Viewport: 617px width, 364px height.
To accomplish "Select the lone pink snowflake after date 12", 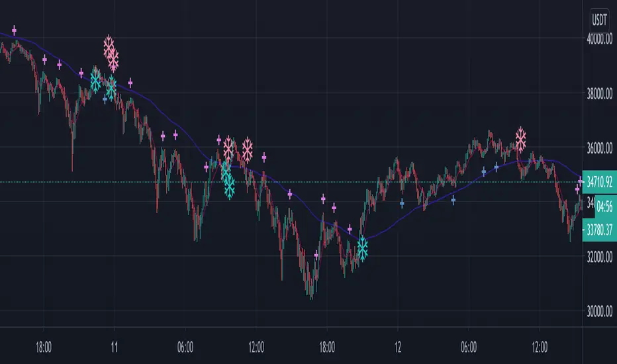I will [x=520, y=139].
